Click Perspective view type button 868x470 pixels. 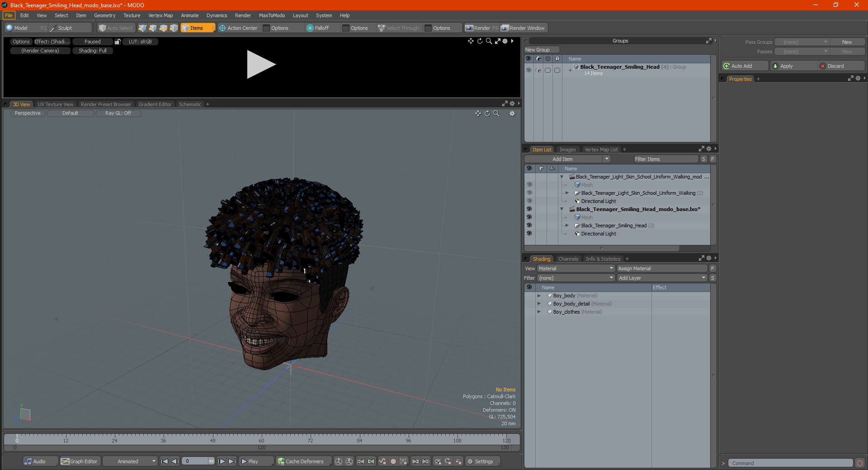click(x=28, y=113)
